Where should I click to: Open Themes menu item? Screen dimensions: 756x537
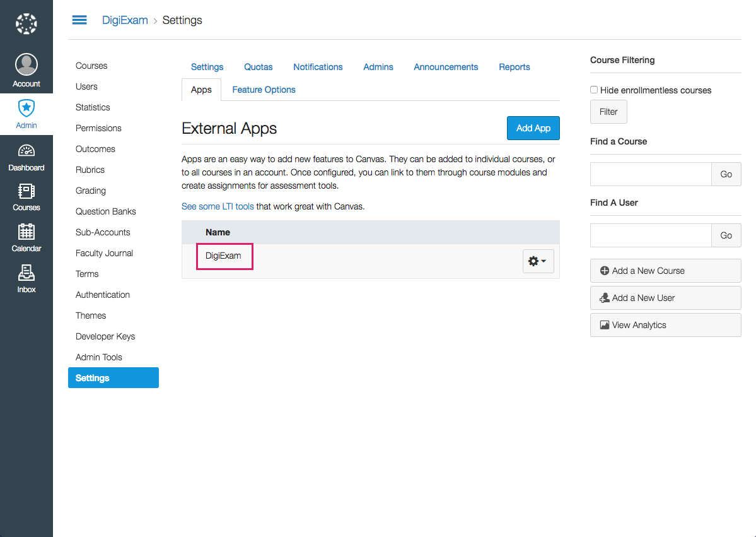pos(91,315)
